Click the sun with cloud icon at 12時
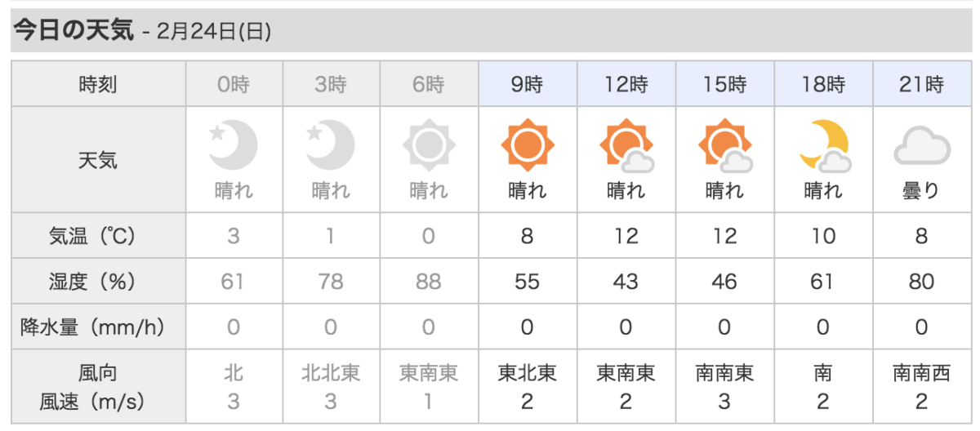980x431 pixels. [626, 148]
